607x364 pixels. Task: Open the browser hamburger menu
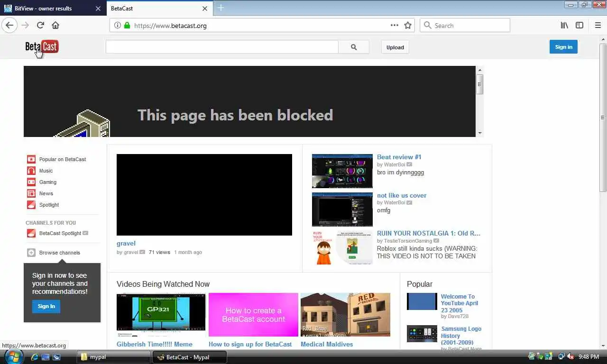pos(598,25)
